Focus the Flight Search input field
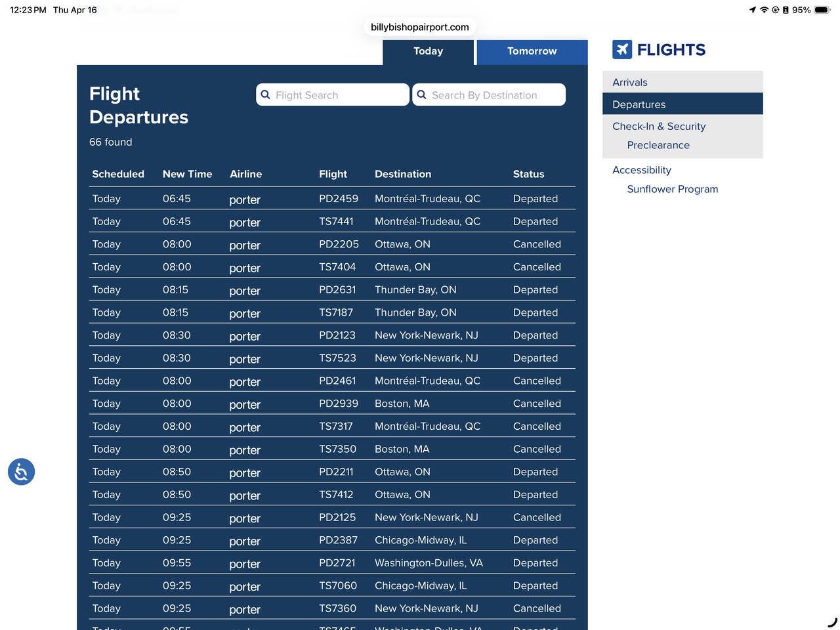 [338, 95]
